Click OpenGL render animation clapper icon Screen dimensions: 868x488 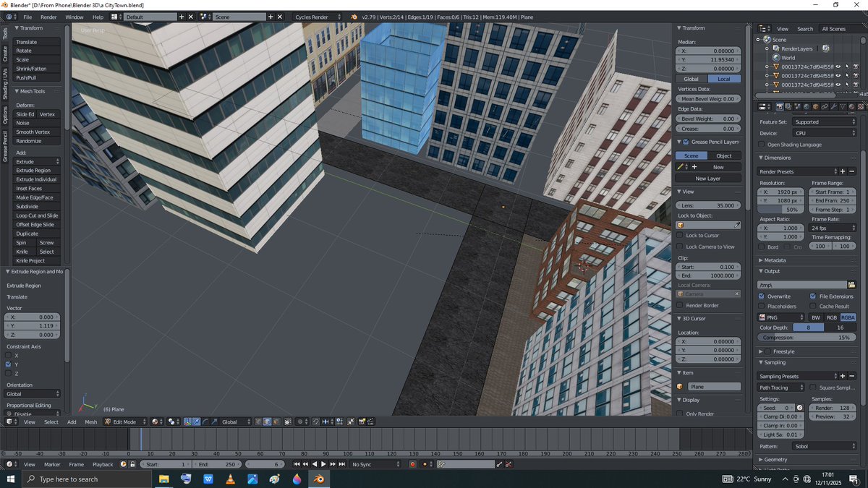(370, 421)
